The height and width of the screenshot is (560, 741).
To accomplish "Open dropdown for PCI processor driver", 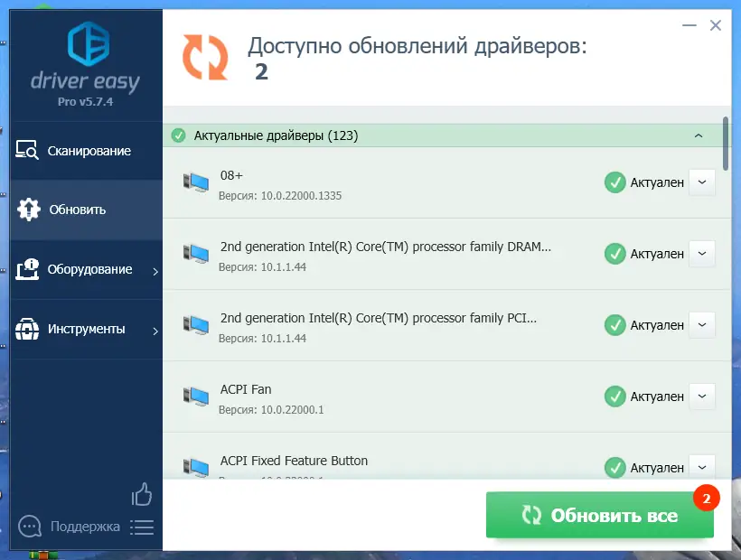I will (x=702, y=325).
